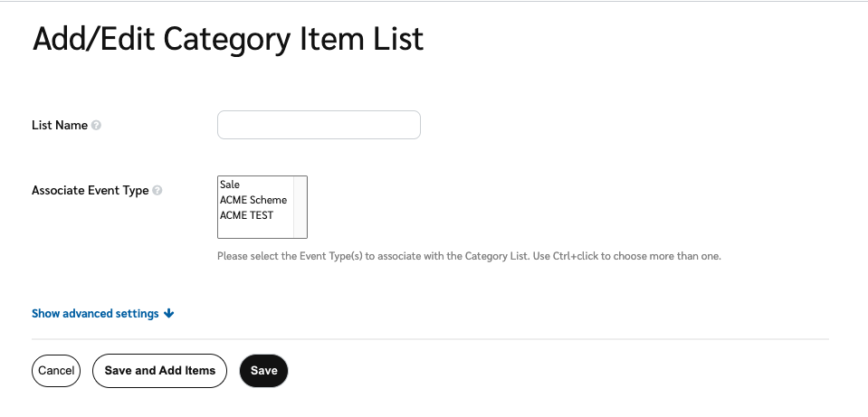The image size is (868, 417).
Task: Click the List Name label text
Action: click(60, 126)
